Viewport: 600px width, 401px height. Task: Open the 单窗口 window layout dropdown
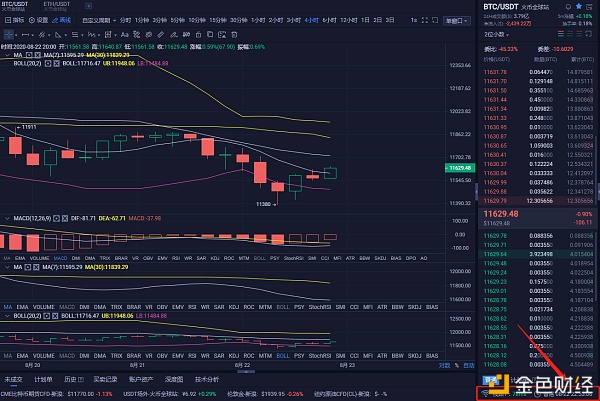(457, 21)
